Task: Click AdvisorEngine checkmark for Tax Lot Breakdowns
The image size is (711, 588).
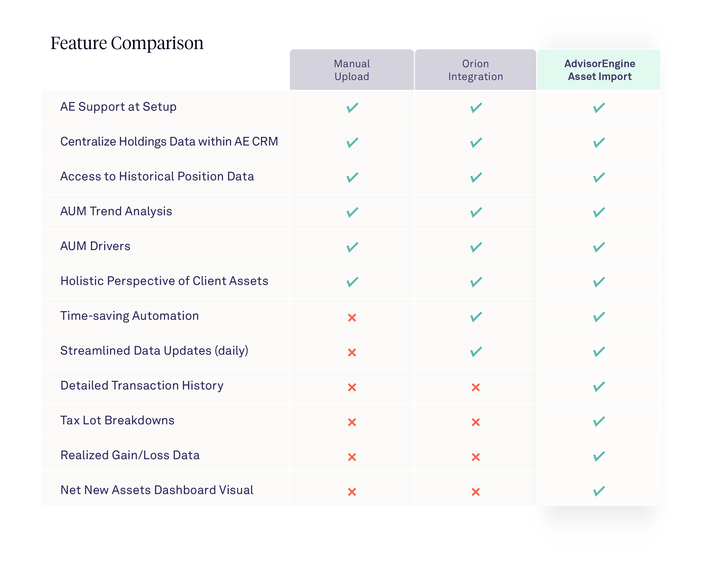Action: coord(599,421)
